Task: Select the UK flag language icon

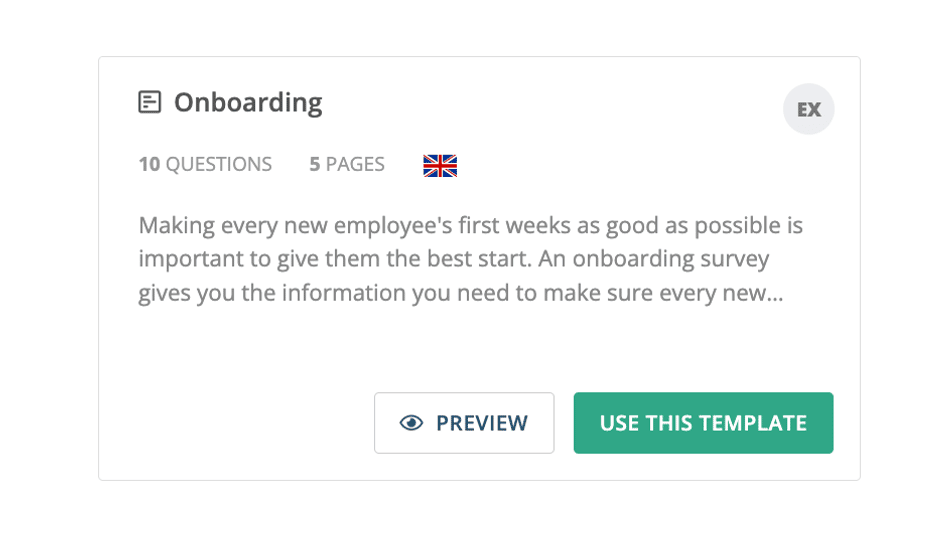Action: (440, 165)
